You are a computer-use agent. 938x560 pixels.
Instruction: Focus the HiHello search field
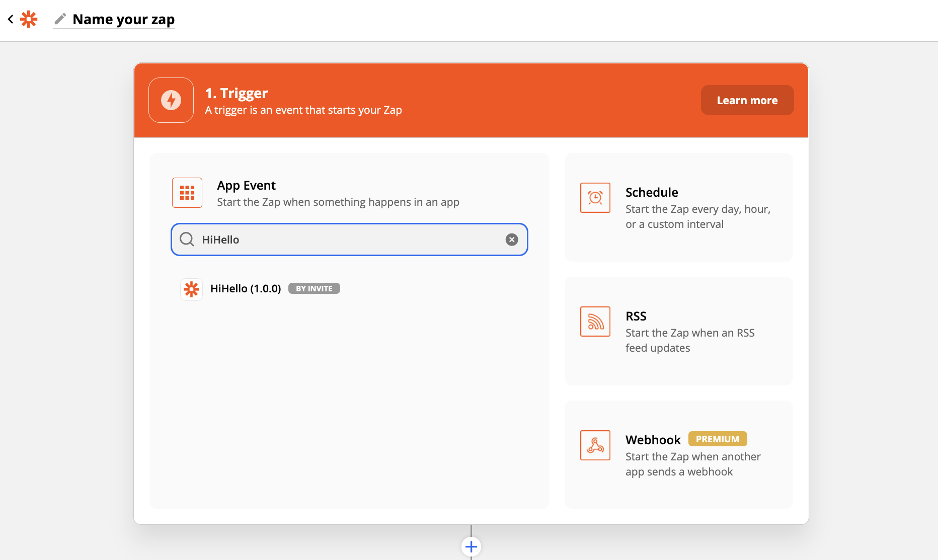point(349,239)
